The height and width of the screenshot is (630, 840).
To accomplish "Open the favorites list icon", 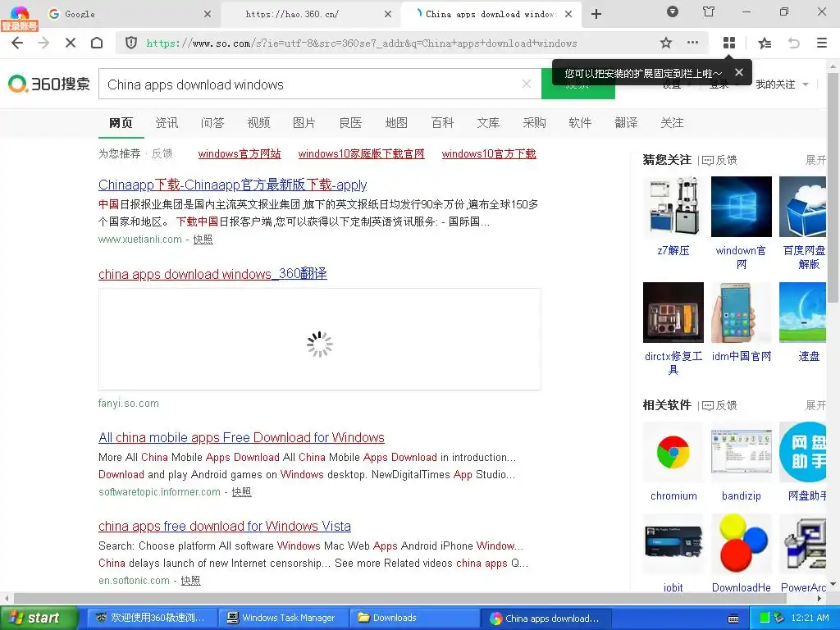I will pyautogui.click(x=765, y=43).
